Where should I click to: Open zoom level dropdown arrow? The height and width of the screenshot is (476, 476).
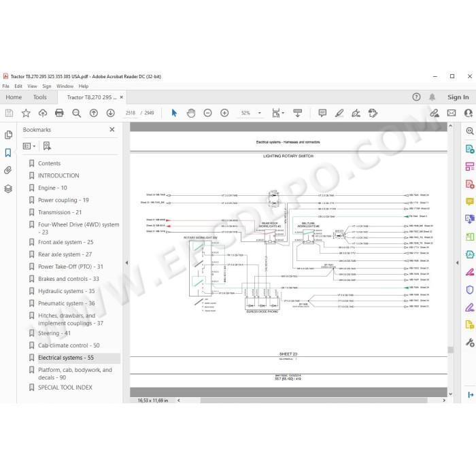click(260, 114)
